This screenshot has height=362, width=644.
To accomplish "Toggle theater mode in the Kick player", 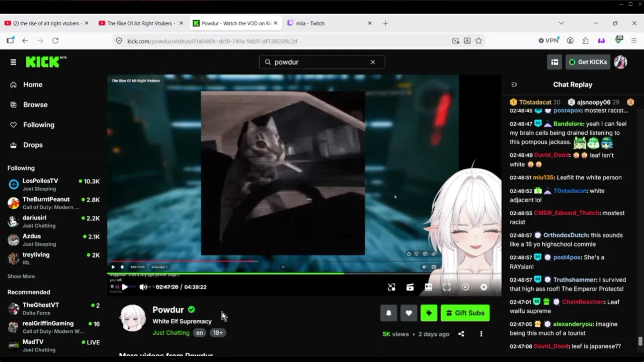I will click(x=428, y=287).
